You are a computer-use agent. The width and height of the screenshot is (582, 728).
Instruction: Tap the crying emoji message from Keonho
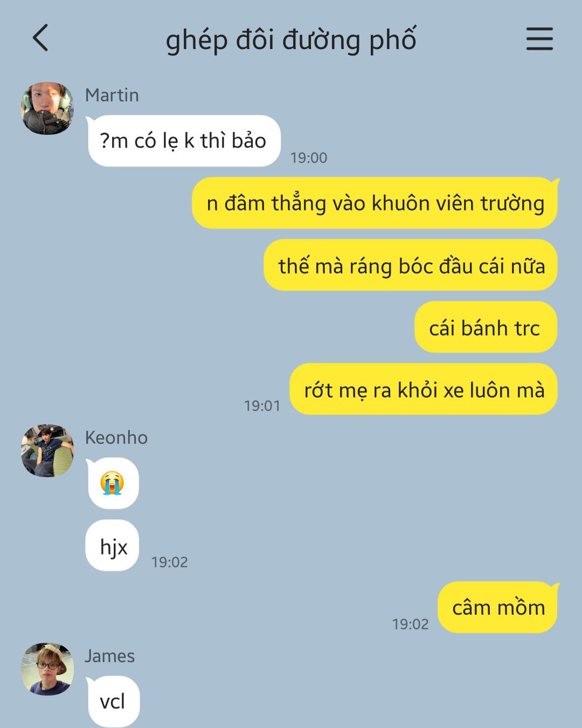[x=112, y=483]
